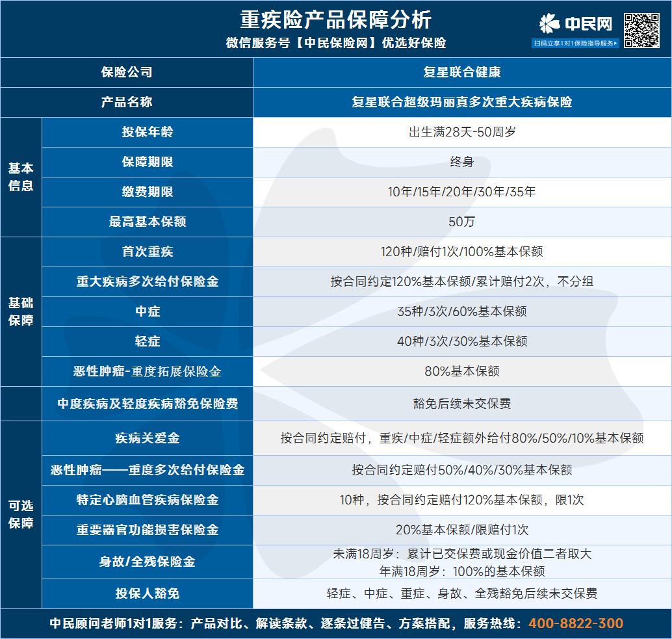Screen dimensions: 672x639
Task: Click the 特定心脑血管疾病保险金 row label
Action: click(x=148, y=500)
